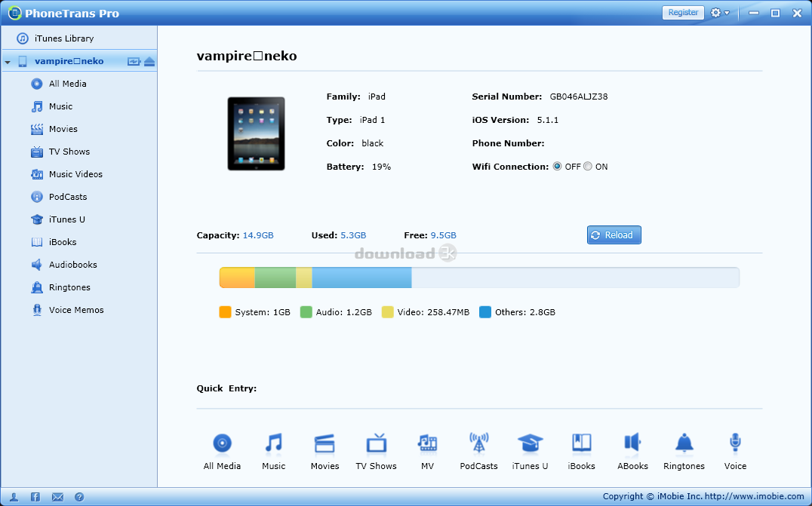Click the PhoneTrans Pro logo icon
Viewport: 812px width, 506px height.
(x=14, y=13)
